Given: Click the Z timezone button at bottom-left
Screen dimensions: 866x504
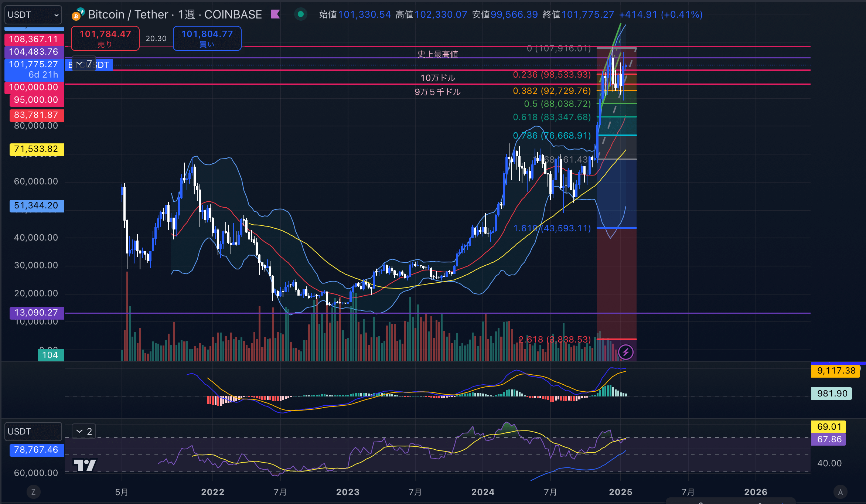Looking at the screenshot, I should [x=33, y=492].
